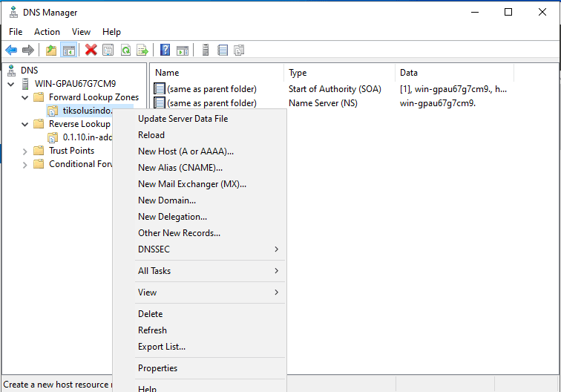561x392 pixels.
Task: Select New Alias (CNAME) from context menu
Action: [180, 168]
